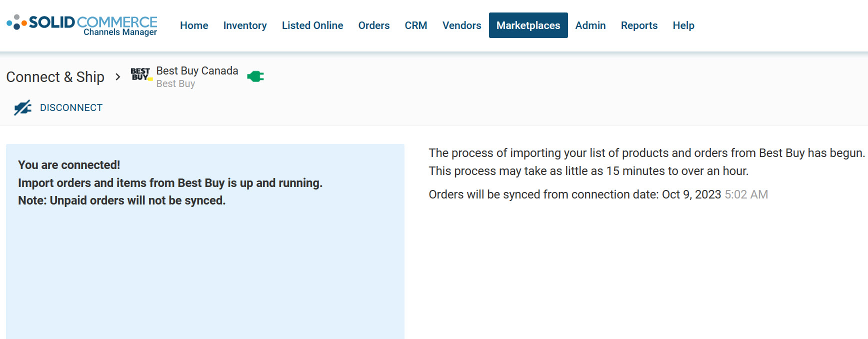
Task: Open the Admin menu
Action: [x=590, y=25]
